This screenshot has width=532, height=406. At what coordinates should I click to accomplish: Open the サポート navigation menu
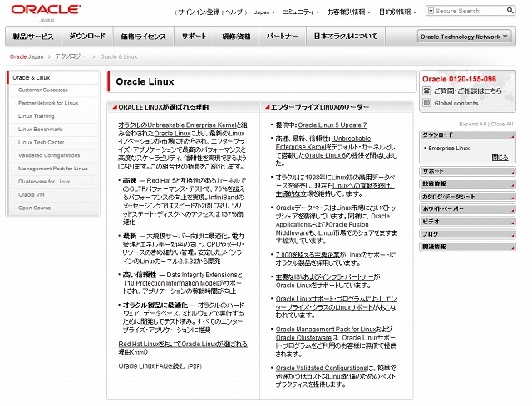tap(194, 36)
